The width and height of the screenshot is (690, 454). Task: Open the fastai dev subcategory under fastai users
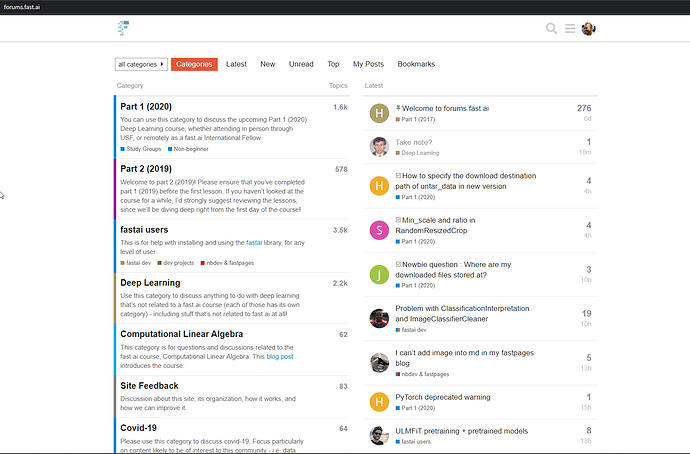pyautogui.click(x=136, y=263)
